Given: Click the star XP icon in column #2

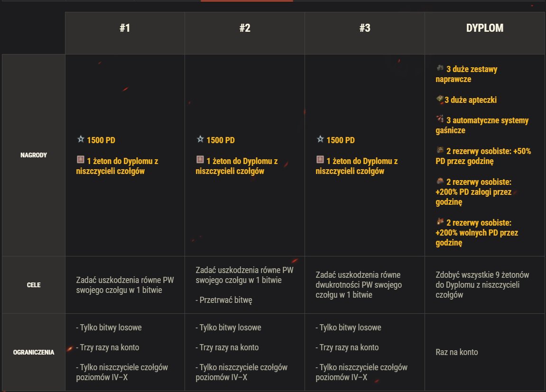Looking at the screenshot, I should pyautogui.click(x=200, y=139).
